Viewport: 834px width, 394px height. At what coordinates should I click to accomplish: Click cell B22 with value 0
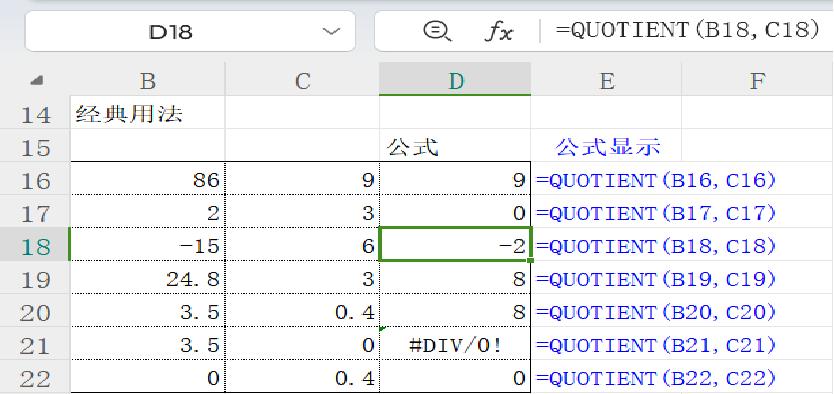[147, 376]
